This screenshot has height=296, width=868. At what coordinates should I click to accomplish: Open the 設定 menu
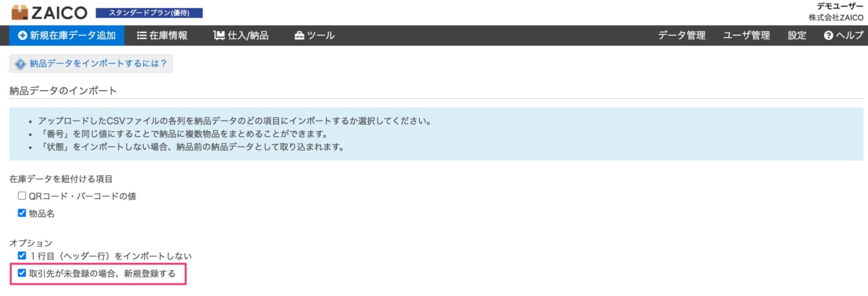click(797, 35)
